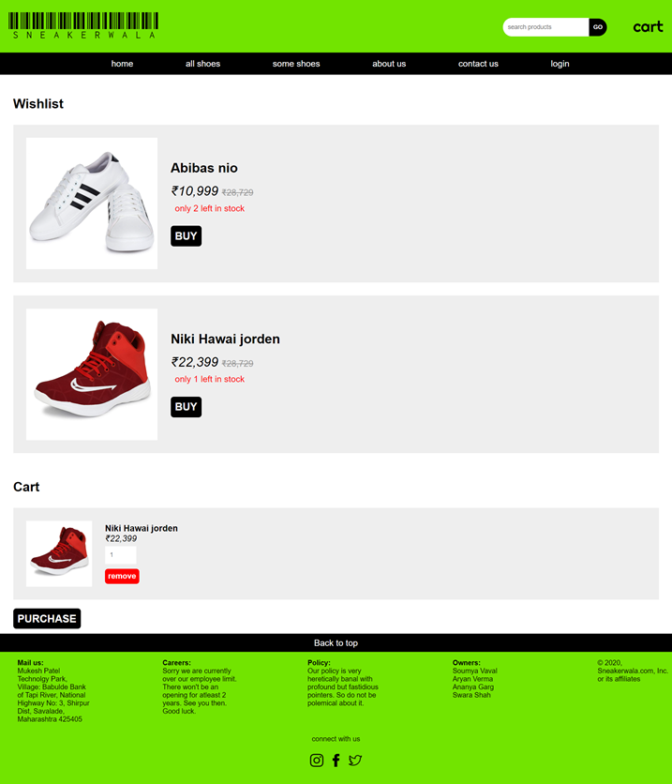Go to home in navigation bar

(x=122, y=64)
